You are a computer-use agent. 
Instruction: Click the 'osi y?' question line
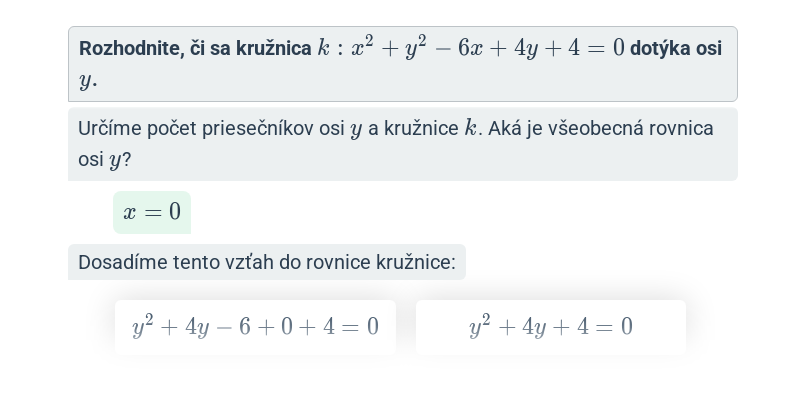105,160
